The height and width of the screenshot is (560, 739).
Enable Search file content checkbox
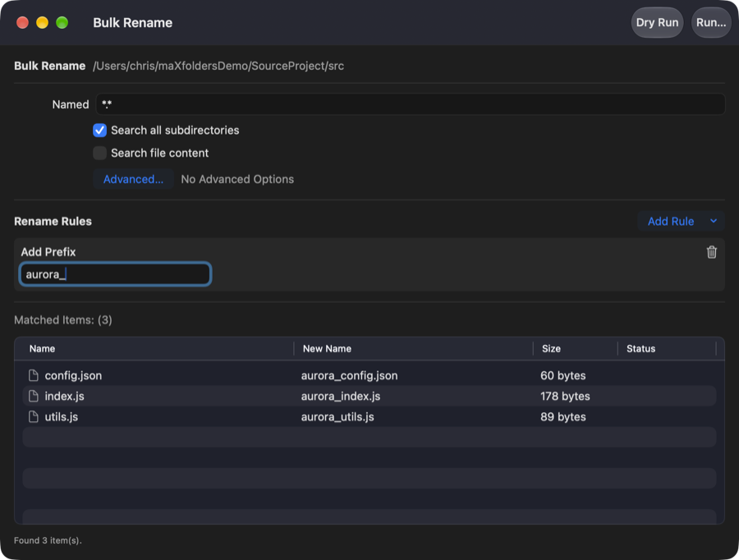[99, 153]
